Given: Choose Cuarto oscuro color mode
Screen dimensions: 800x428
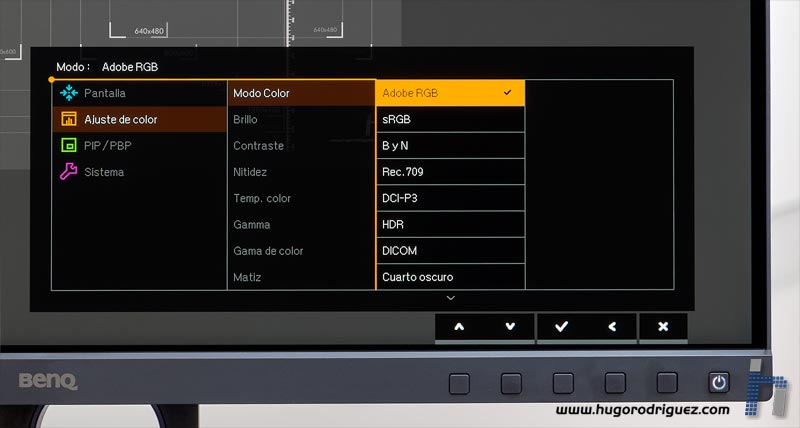Looking at the screenshot, I should pyautogui.click(x=450, y=277).
